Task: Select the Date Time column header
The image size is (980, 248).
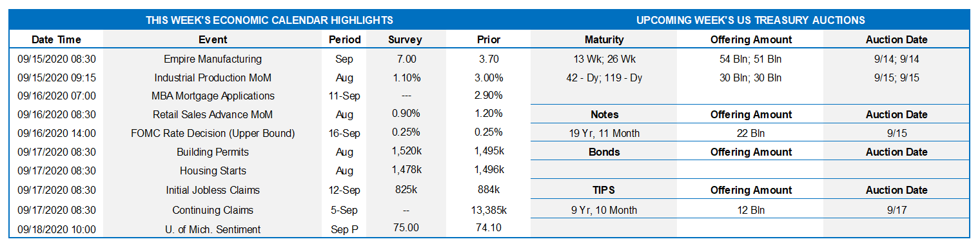Action: click(56, 39)
